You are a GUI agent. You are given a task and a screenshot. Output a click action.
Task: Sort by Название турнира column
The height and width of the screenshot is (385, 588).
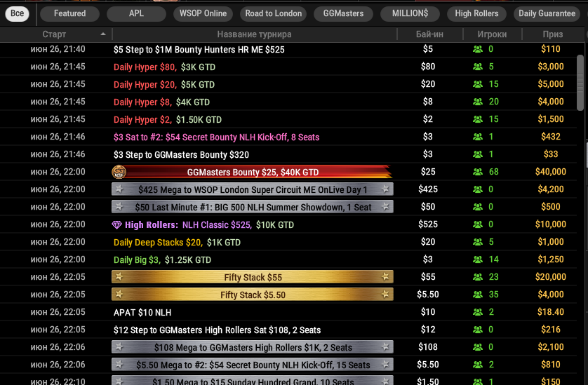click(x=254, y=34)
